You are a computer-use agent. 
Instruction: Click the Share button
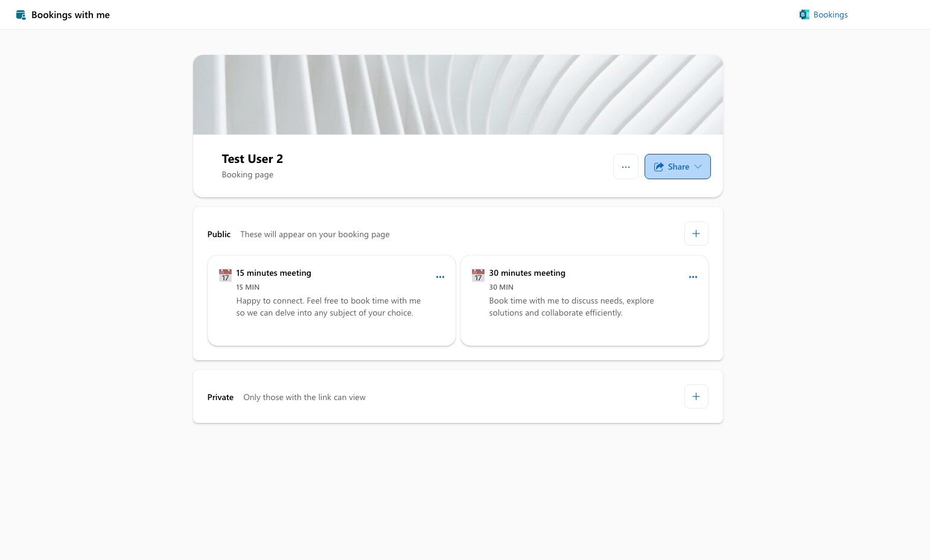[x=671, y=167]
